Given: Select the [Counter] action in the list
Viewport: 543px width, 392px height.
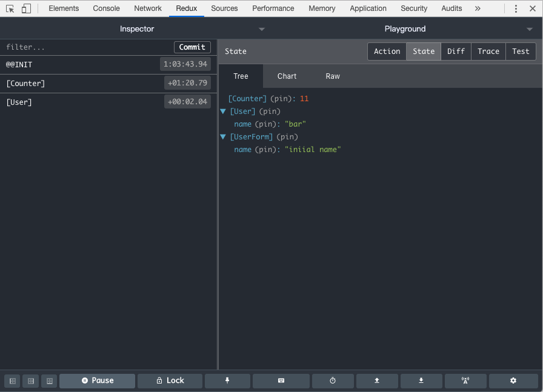Looking at the screenshot, I should 108,84.
